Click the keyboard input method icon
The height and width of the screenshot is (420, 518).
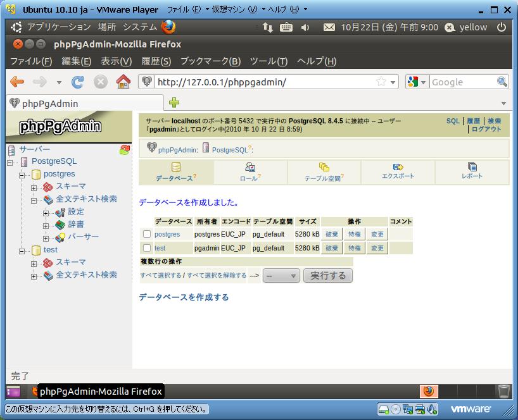point(286,27)
